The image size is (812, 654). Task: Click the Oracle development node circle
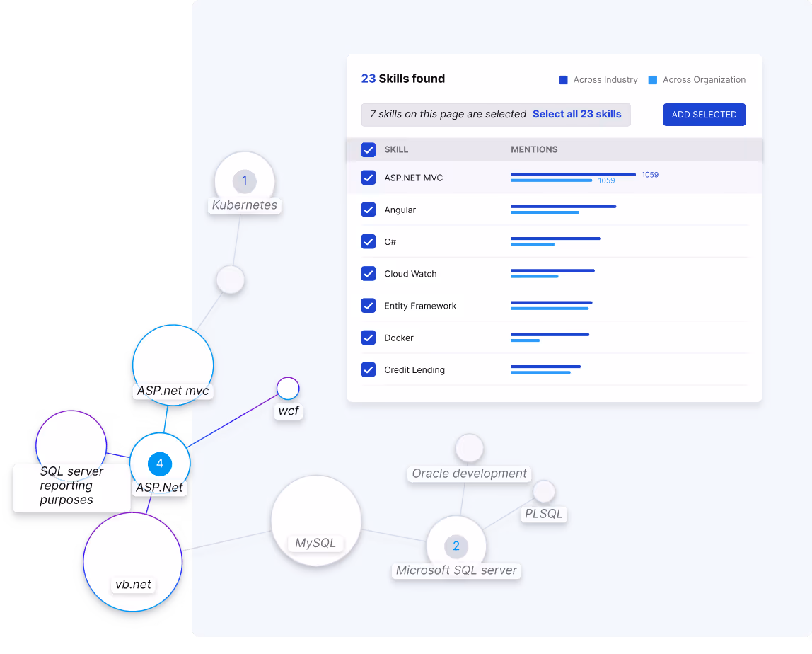click(469, 448)
